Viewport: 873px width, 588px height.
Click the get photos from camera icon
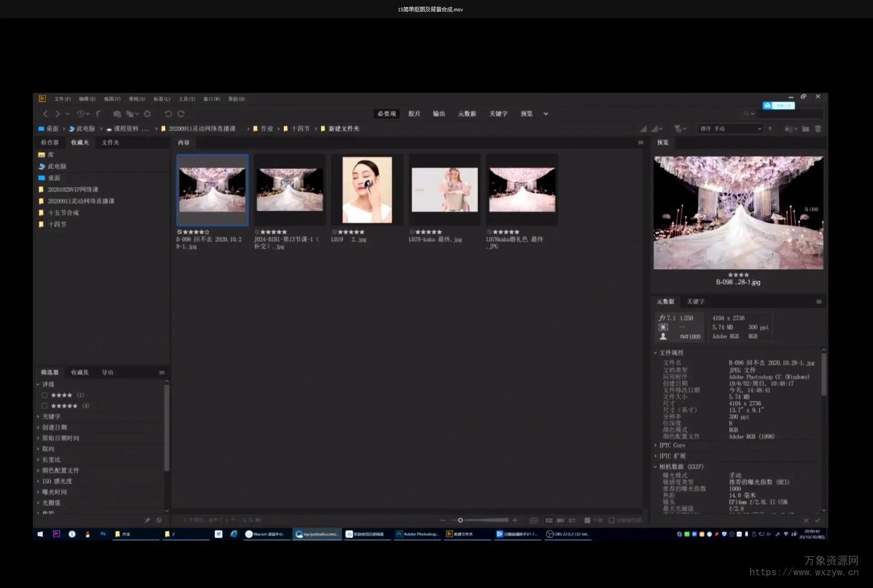[x=117, y=114]
